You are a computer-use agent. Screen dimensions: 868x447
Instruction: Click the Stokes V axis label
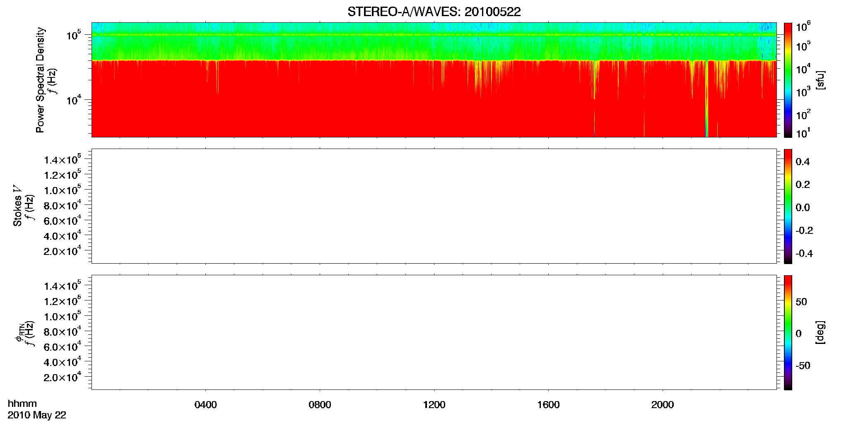(x=17, y=206)
